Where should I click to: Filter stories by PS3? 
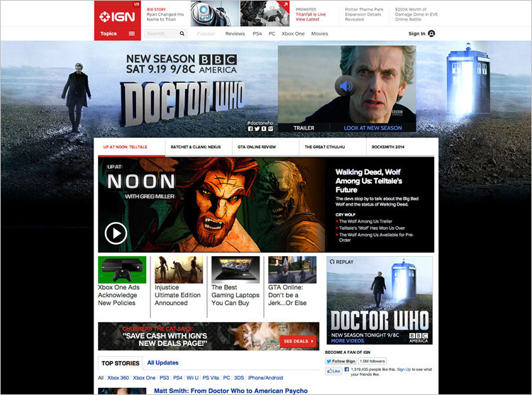click(165, 378)
